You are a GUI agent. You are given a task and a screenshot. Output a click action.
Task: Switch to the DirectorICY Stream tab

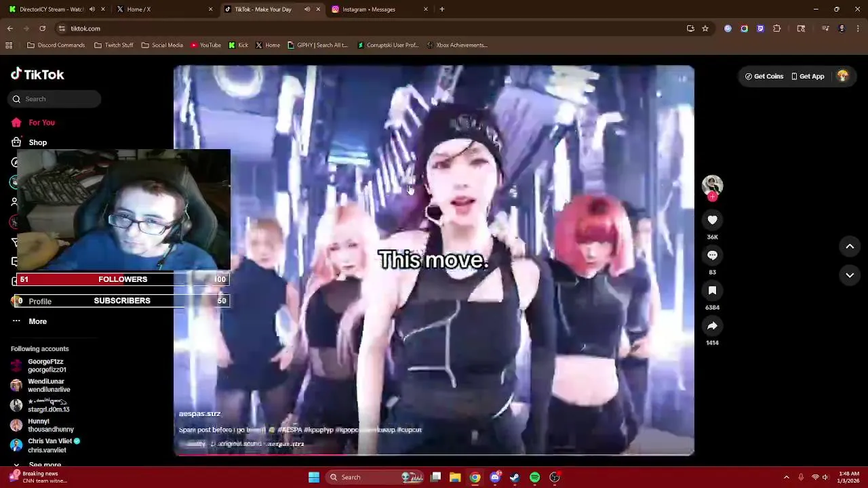coord(52,9)
